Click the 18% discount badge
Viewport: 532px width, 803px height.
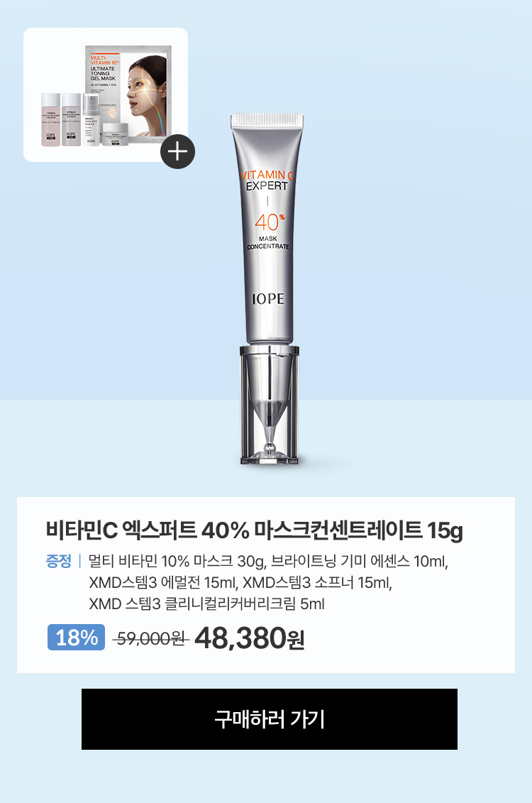click(76, 638)
